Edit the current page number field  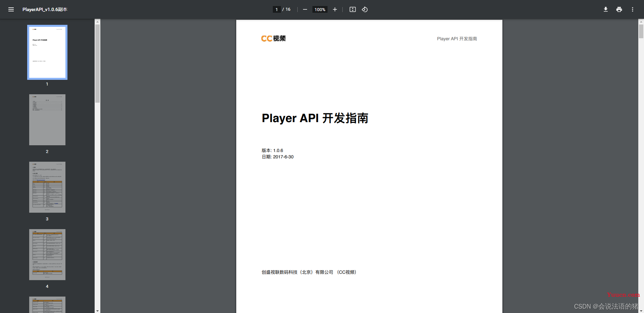coord(277,9)
